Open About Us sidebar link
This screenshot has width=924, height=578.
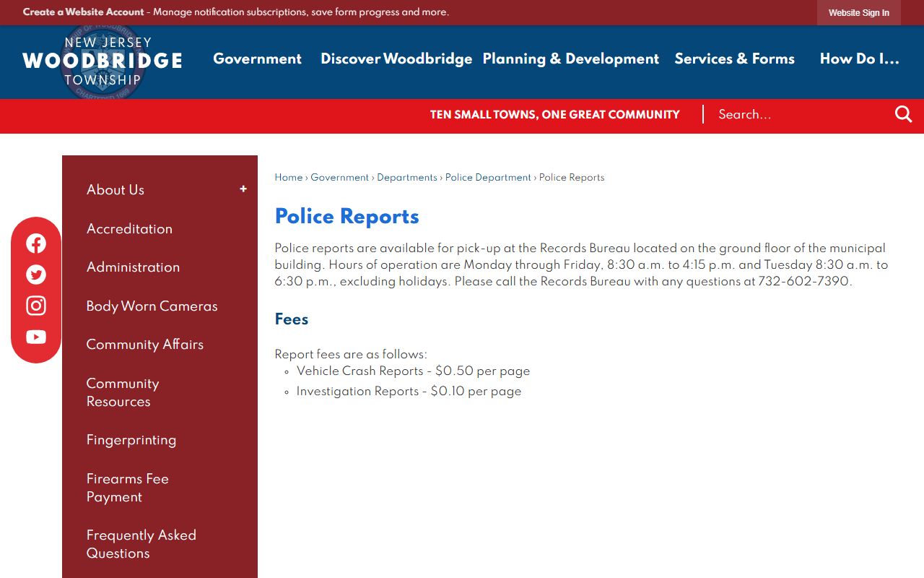click(x=115, y=190)
